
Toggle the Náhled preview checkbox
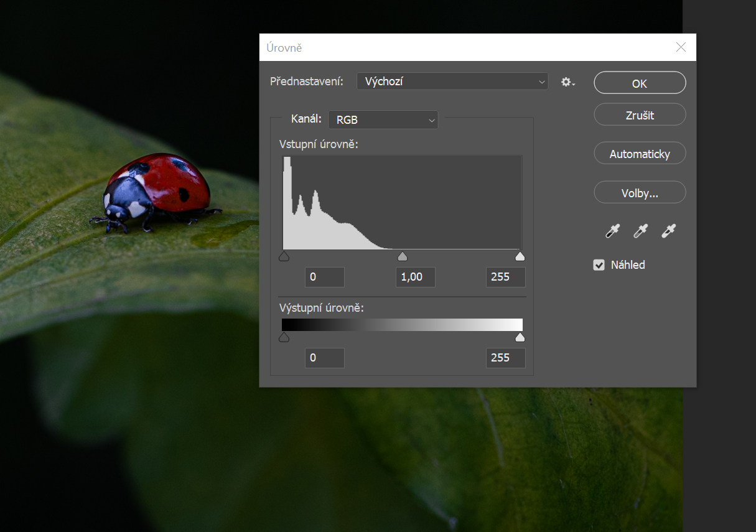599,265
